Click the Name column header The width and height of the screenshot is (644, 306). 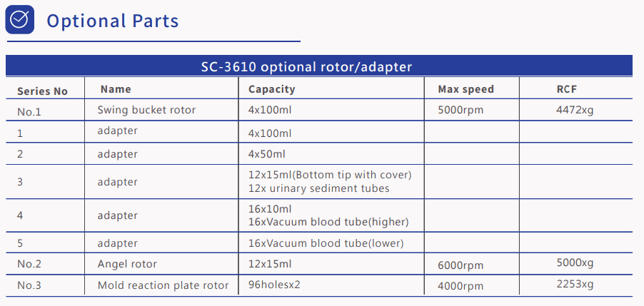click(116, 89)
